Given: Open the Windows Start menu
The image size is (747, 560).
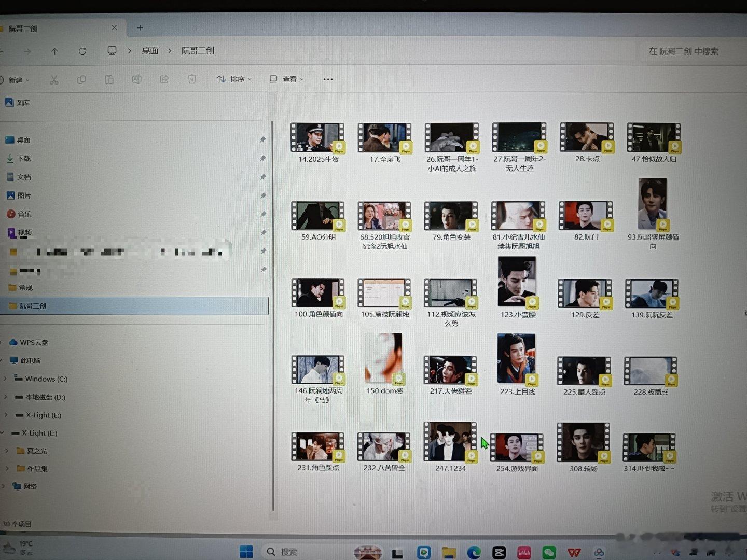Looking at the screenshot, I should (246, 552).
